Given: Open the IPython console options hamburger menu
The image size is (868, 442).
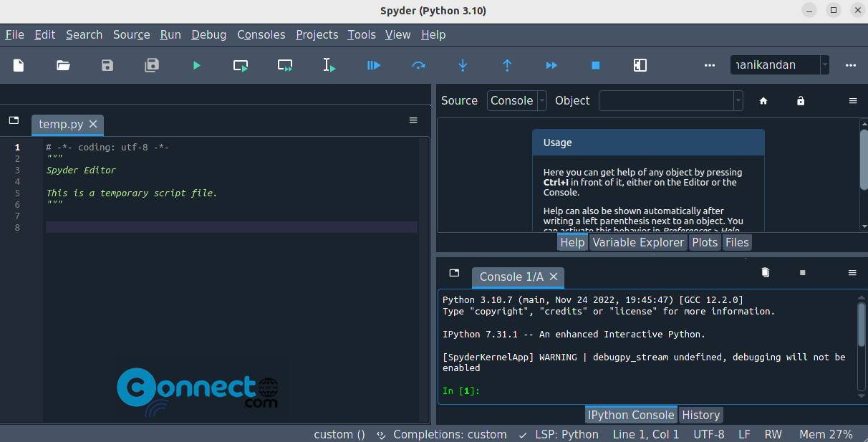Looking at the screenshot, I should click(x=852, y=273).
